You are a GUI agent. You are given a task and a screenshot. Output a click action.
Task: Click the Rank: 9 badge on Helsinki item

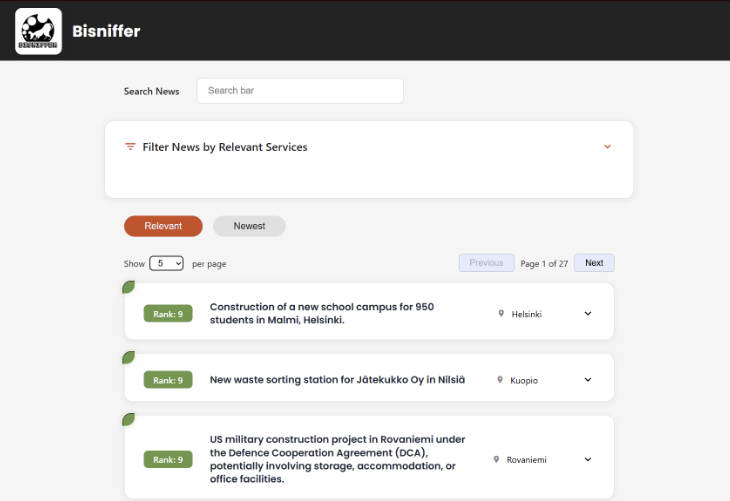168,314
